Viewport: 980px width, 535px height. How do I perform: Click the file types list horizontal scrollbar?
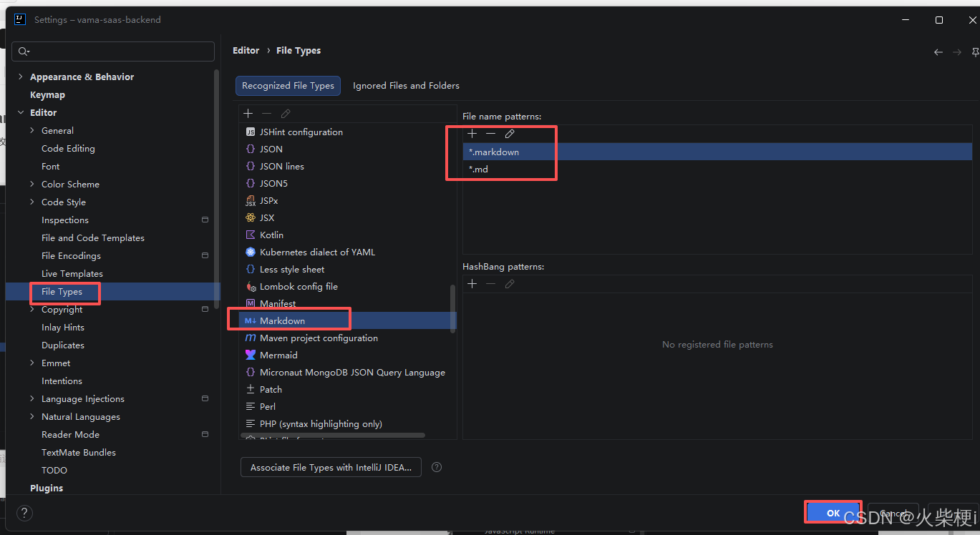point(333,435)
